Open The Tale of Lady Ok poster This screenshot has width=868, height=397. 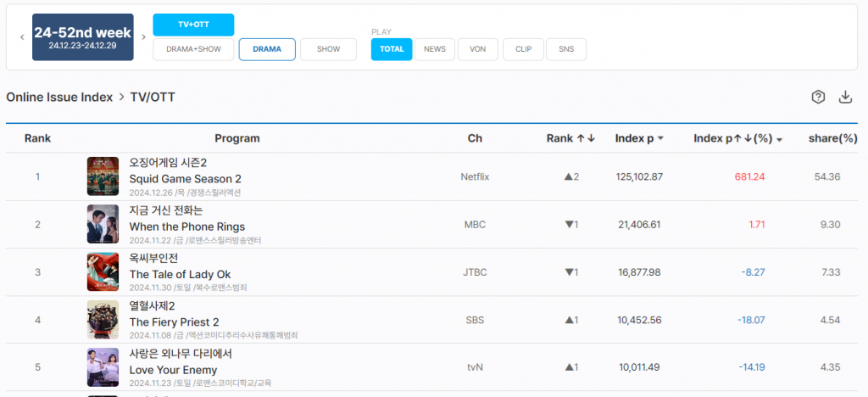103,271
